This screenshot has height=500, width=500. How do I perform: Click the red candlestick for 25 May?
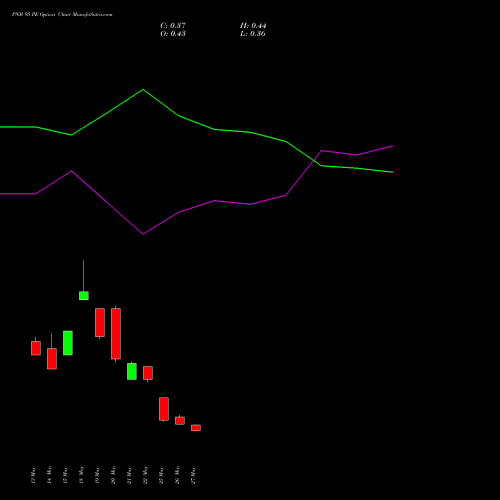[164, 409]
